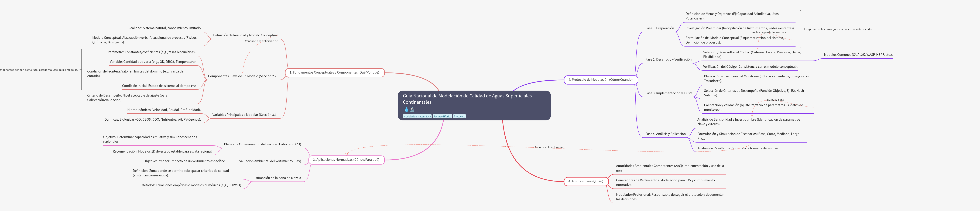This screenshot has height=211, width=980.
Task: Click the water droplet emoji icon
Action: (406, 110)
